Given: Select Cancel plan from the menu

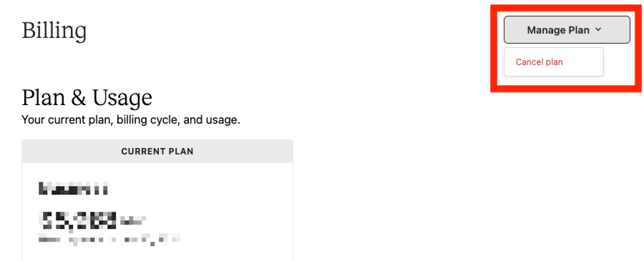Looking at the screenshot, I should pos(540,62).
